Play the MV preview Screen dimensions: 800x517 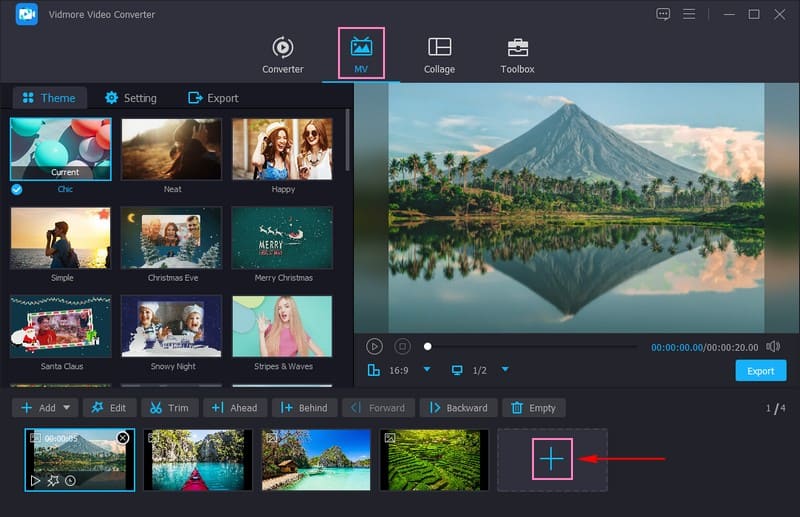coord(374,346)
